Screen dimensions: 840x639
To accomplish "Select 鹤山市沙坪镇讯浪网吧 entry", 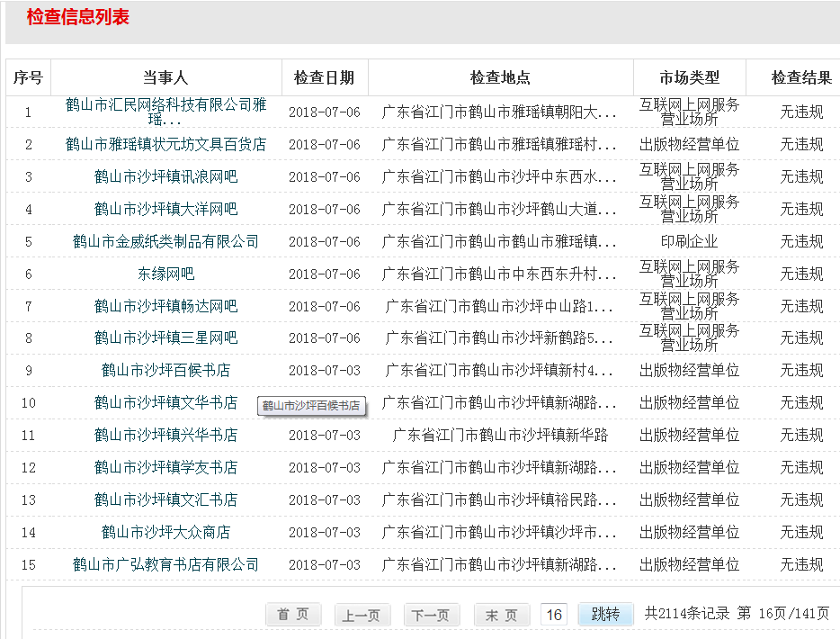I will [166, 176].
